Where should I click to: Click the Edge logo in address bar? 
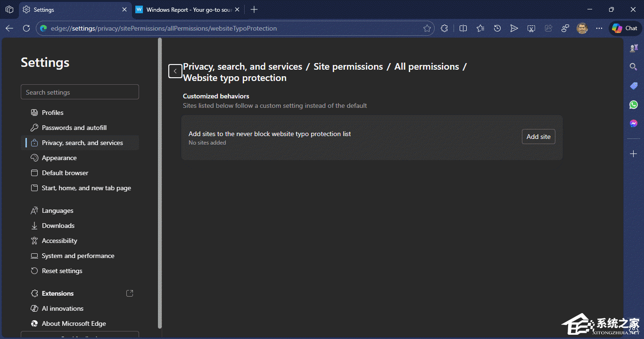pyautogui.click(x=43, y=28)
